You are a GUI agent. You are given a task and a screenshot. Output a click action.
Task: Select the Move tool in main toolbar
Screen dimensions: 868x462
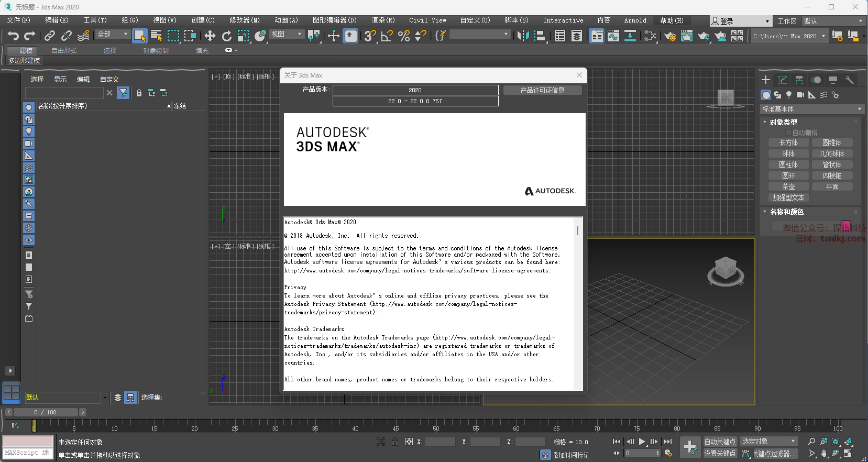click(x=210, y=36)
